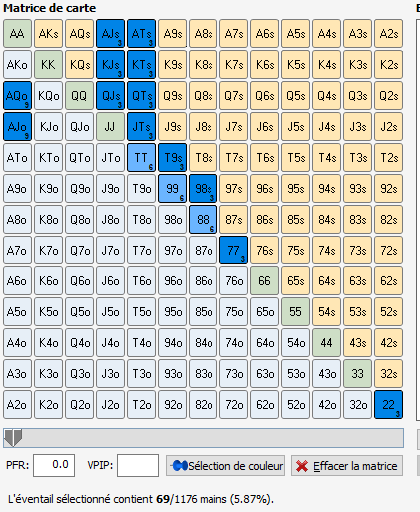Click the Sélection de couleur button
This screenshot has width=420, height=512.
pos(225,466)
